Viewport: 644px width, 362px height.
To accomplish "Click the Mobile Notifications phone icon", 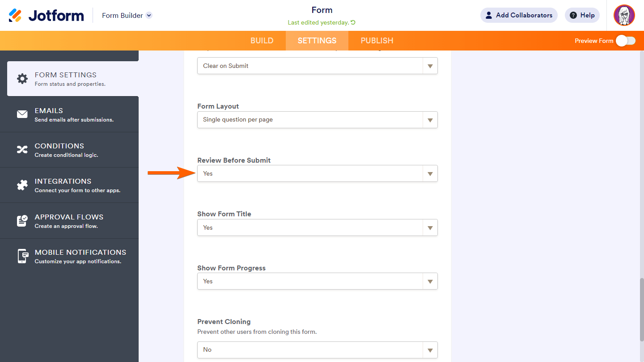I will [x=22, y=256].
